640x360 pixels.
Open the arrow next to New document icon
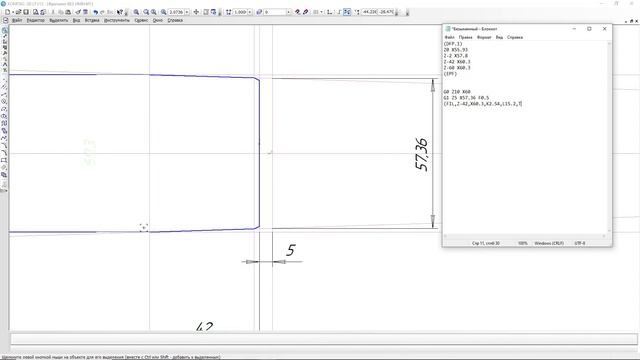point(13,12)
